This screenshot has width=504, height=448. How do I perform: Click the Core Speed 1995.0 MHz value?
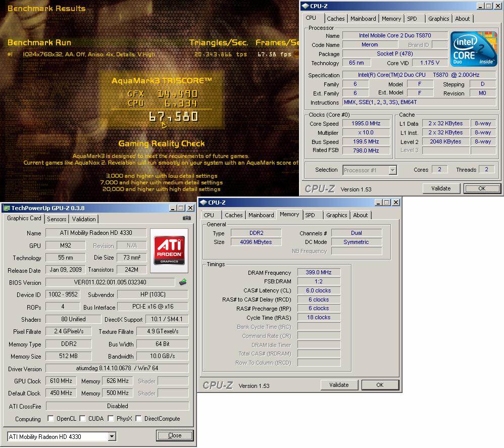pyautogui.click(x=366, y=123)
